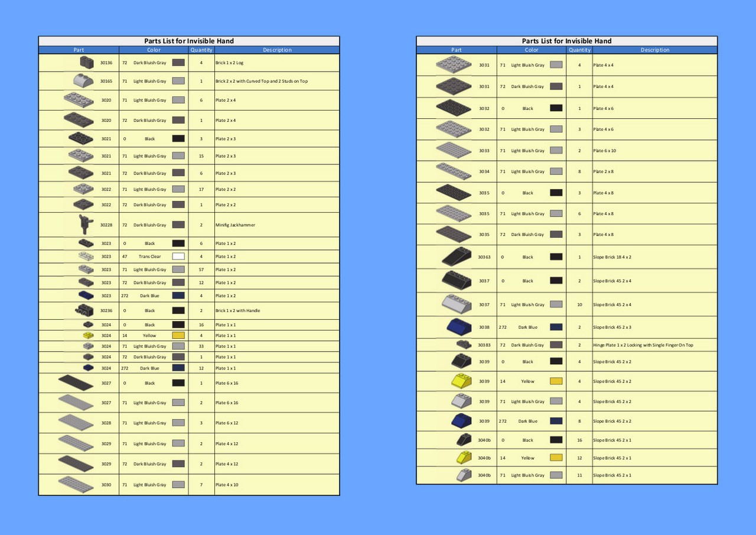This screenshot has height=535, width=756.
Task: Select the Brick 1 x 2 with Handle description
Action: [237, 310]
